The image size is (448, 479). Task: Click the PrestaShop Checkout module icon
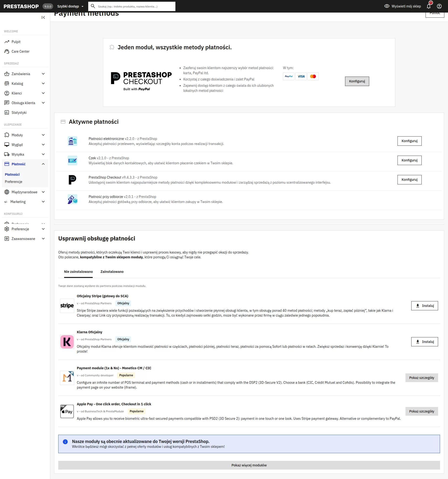72,180
